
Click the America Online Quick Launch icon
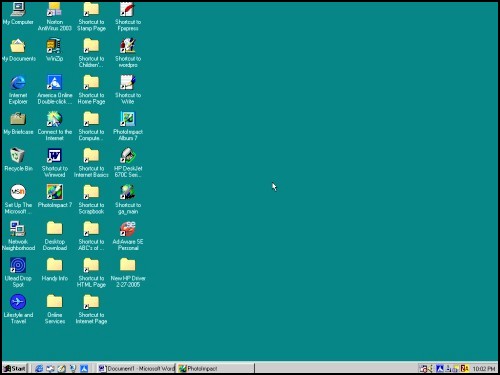84,368
